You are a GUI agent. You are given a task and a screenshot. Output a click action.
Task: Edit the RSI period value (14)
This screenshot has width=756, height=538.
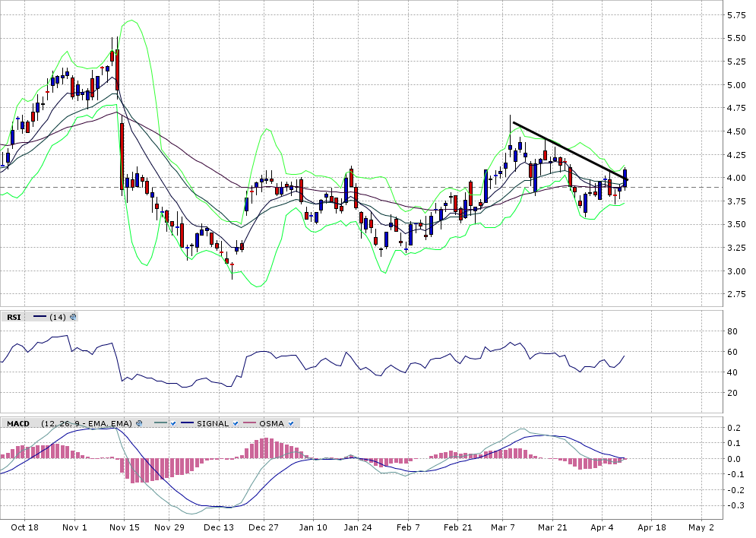(58, 317)
